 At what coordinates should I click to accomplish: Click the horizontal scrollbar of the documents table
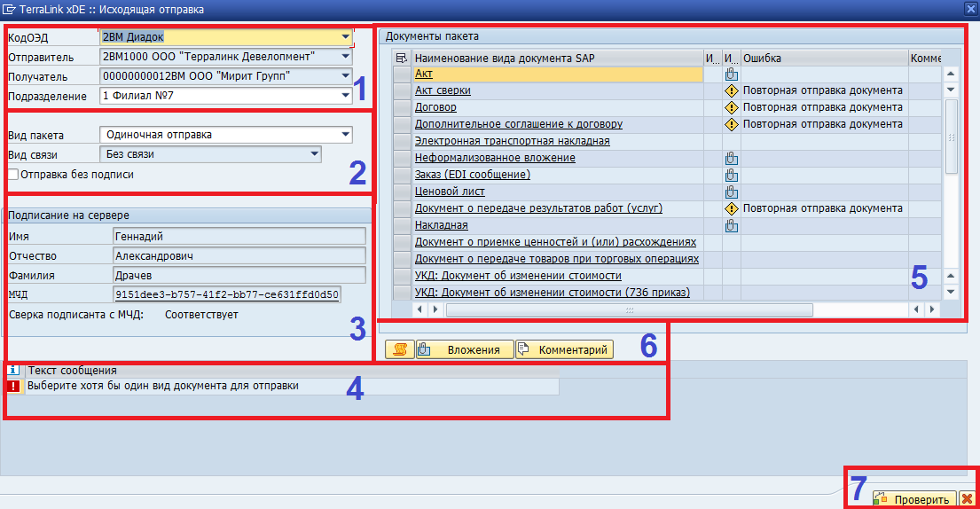coord(629,309)
